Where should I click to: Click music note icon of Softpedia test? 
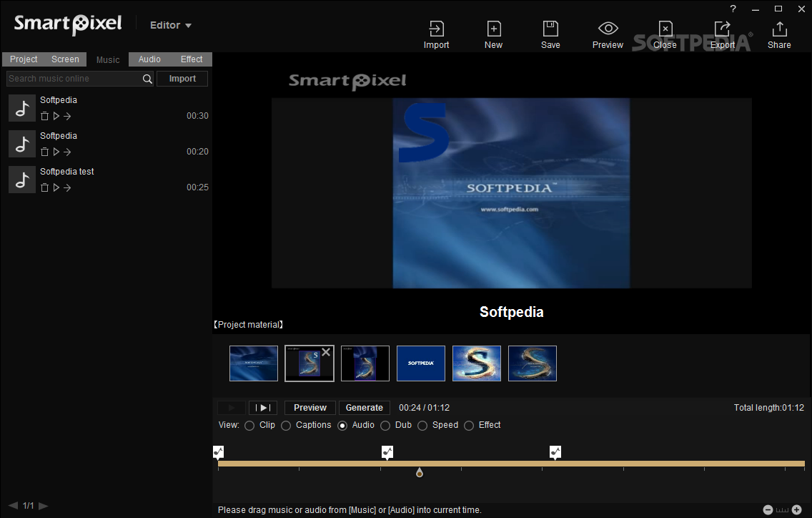21,180
